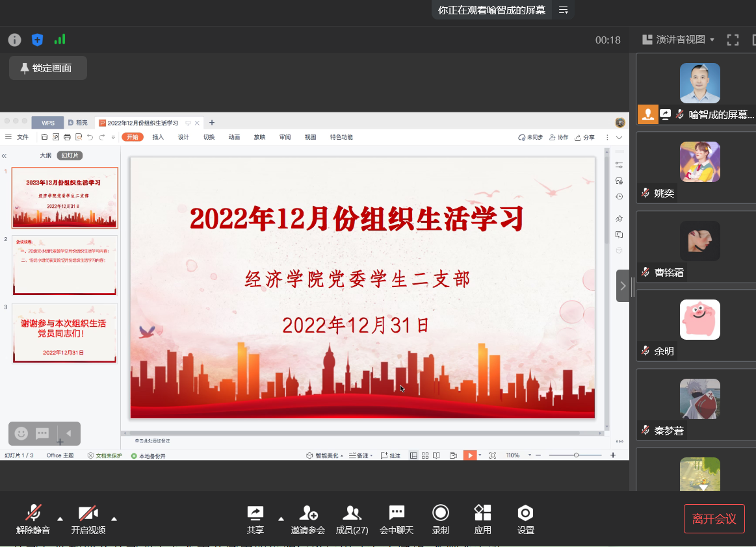Open the in-meeting chat icon
756x547 pixels.
point(397,514)
